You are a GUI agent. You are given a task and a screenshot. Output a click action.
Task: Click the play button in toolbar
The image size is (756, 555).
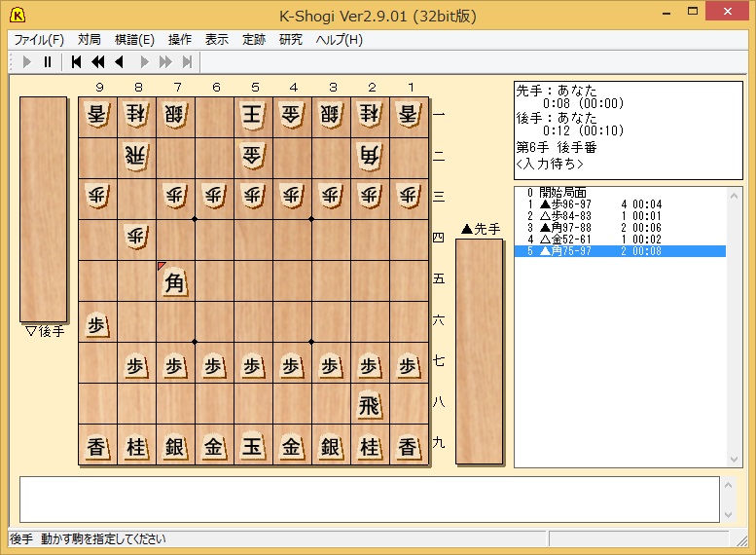[x=27, y=61]
